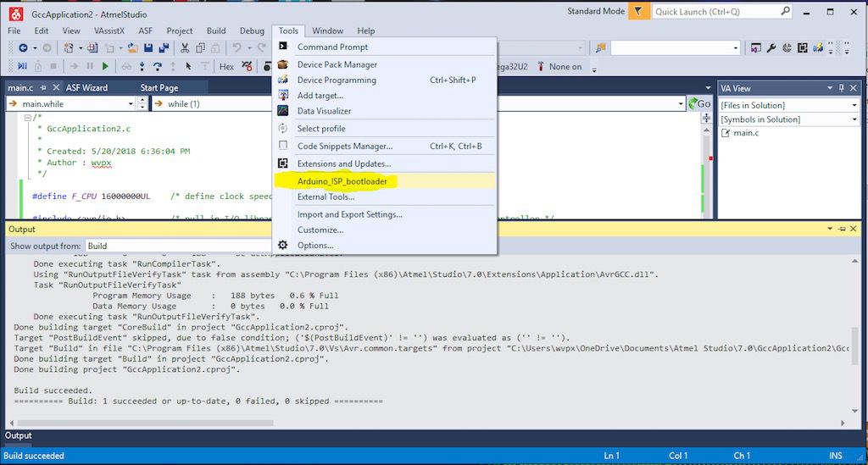Viewport: 868px width, 465px height.
Task: Click the Save All icon
Action: click(x=164, y=48)
